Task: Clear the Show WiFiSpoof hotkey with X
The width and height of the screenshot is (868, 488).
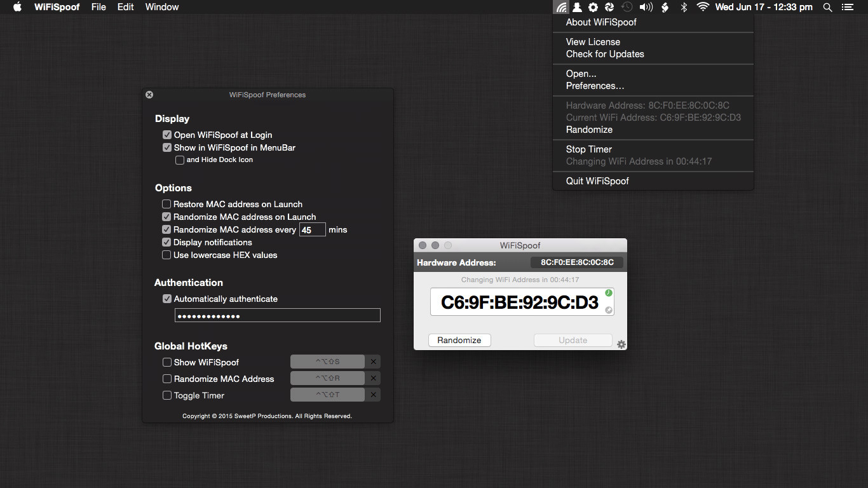Action: (x=374, y=362)
